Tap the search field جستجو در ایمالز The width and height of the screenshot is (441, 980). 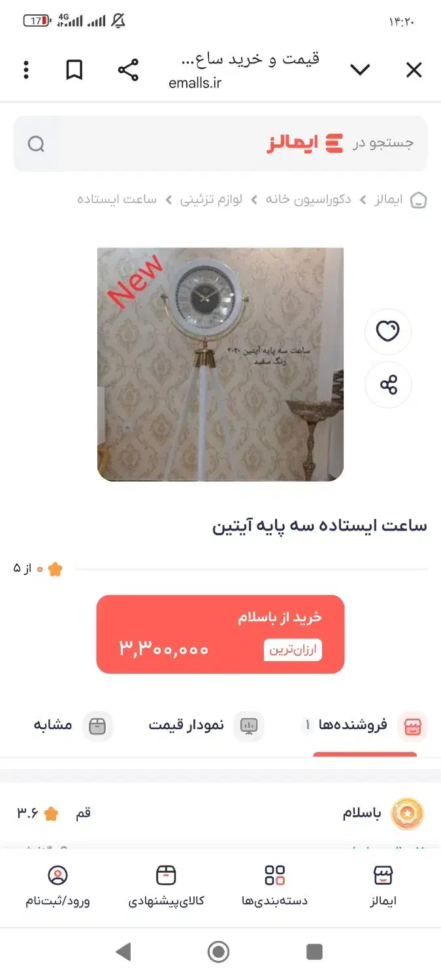click(x=220, y=144)
